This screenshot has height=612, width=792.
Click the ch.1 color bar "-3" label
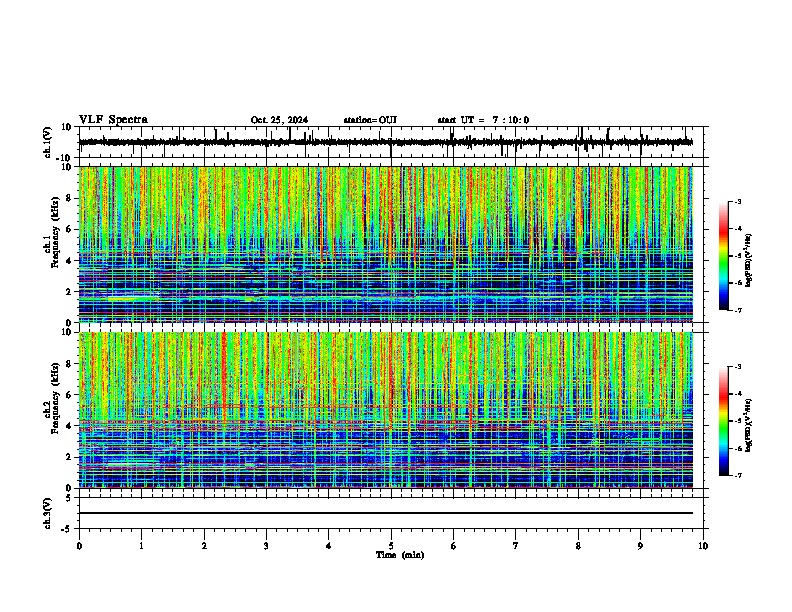tap(737, 202)
